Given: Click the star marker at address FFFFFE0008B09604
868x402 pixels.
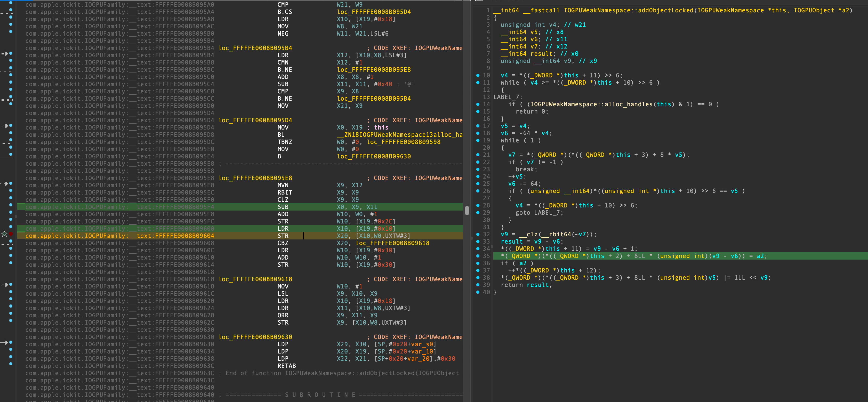Looking at the screenshot, I should 4,234.
